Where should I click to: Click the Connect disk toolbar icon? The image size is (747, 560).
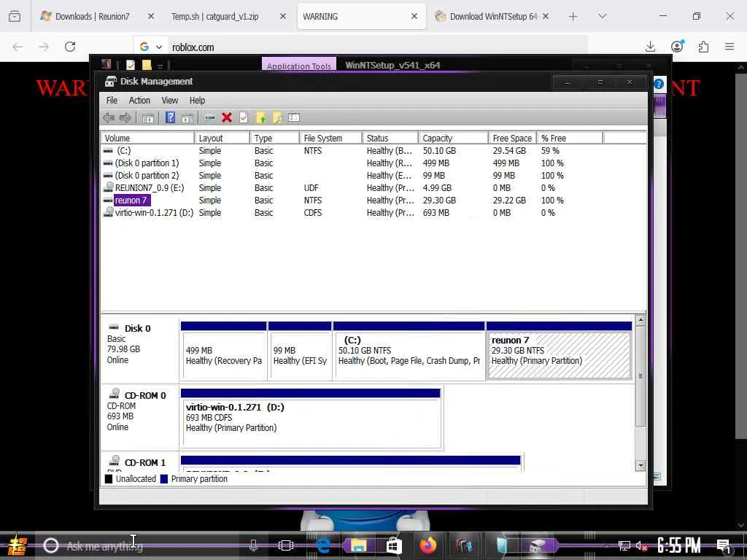tap(209, 117)
